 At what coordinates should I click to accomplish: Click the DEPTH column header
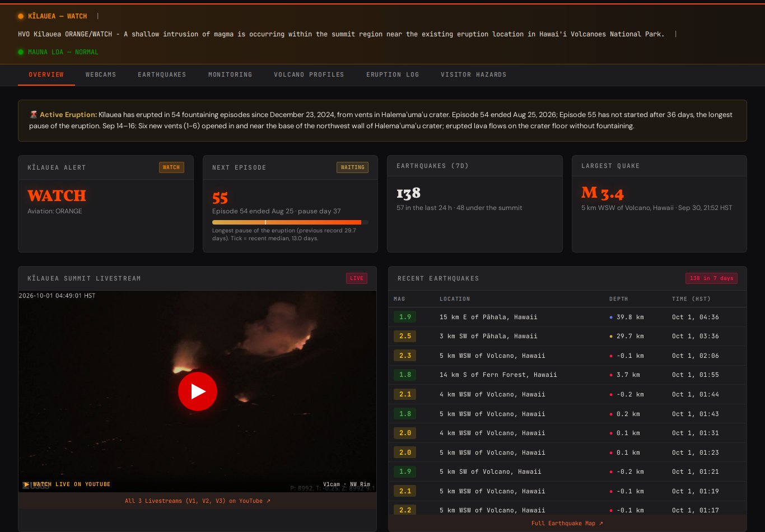click(x=619, y=299)
